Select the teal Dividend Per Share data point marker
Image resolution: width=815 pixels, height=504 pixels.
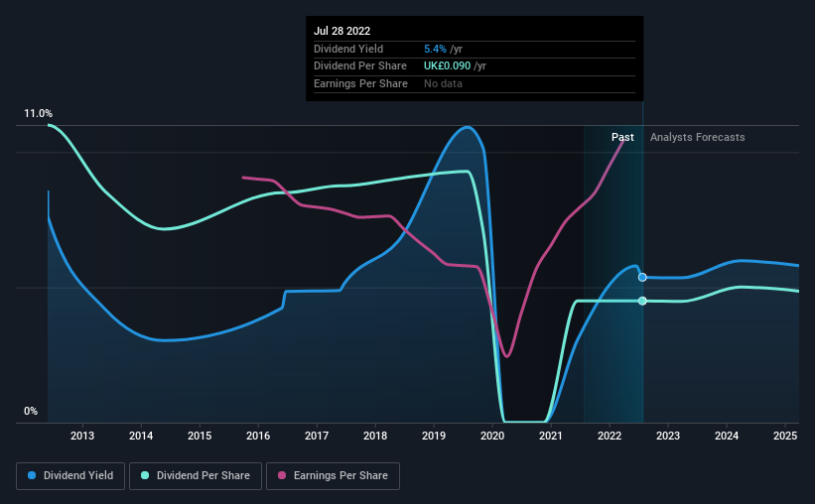tap(642, 301)
